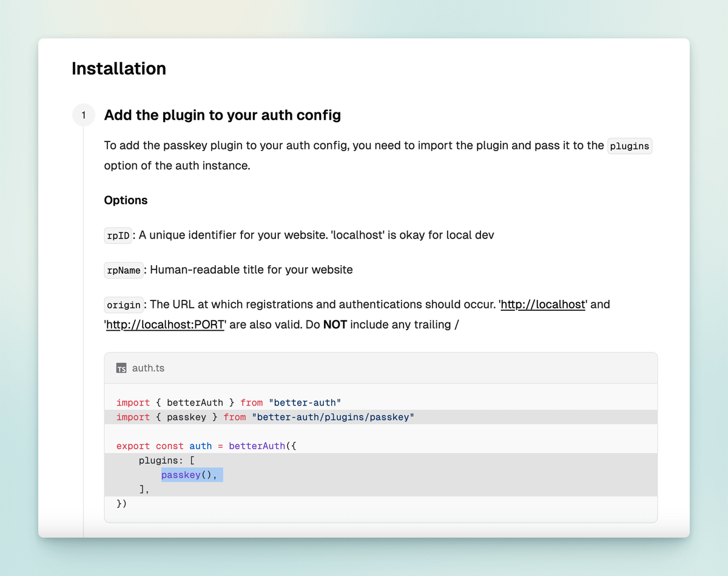Click the step 1 number circle
The image size is (728, 576).
point(84,115)
